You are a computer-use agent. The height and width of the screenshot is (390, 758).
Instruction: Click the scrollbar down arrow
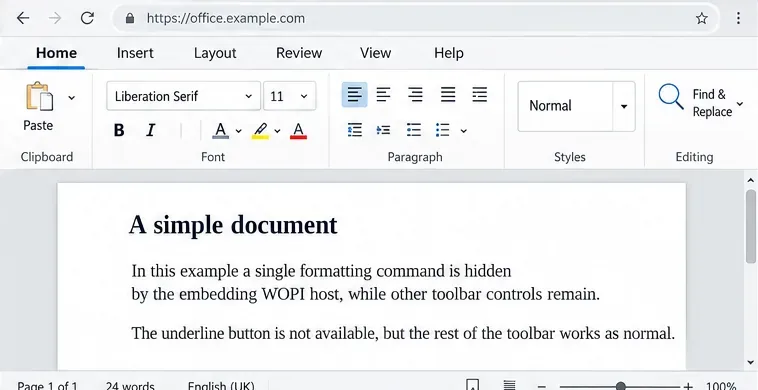point(750,362)
